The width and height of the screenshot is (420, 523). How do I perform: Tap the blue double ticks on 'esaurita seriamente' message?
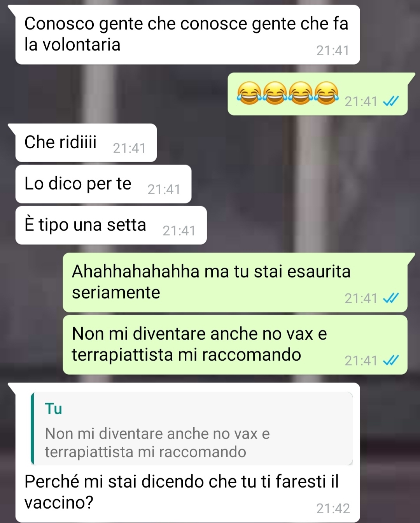(390, 298)
